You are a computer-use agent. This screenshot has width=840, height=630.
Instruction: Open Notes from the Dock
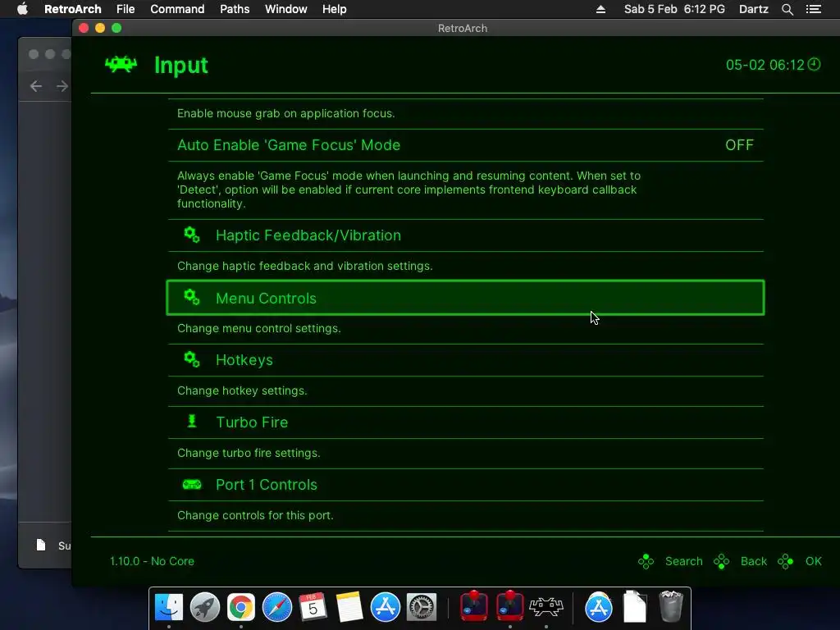tap(349, 607)
